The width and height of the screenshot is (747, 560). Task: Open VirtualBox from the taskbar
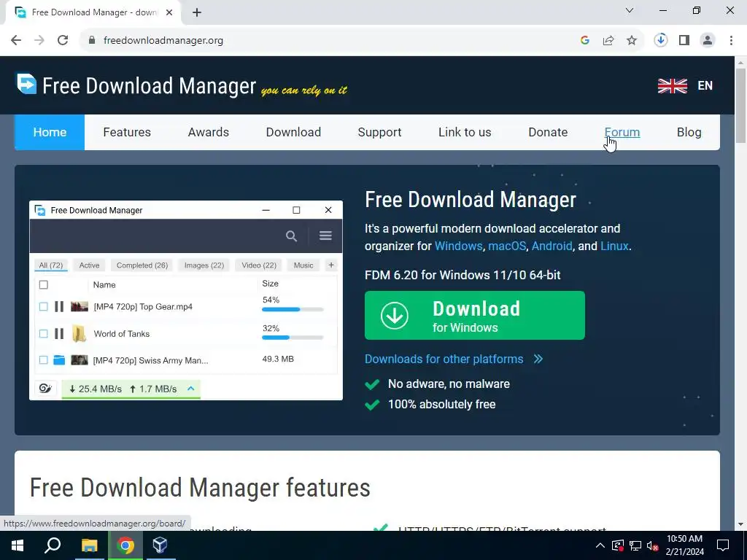tap(160, 545)
